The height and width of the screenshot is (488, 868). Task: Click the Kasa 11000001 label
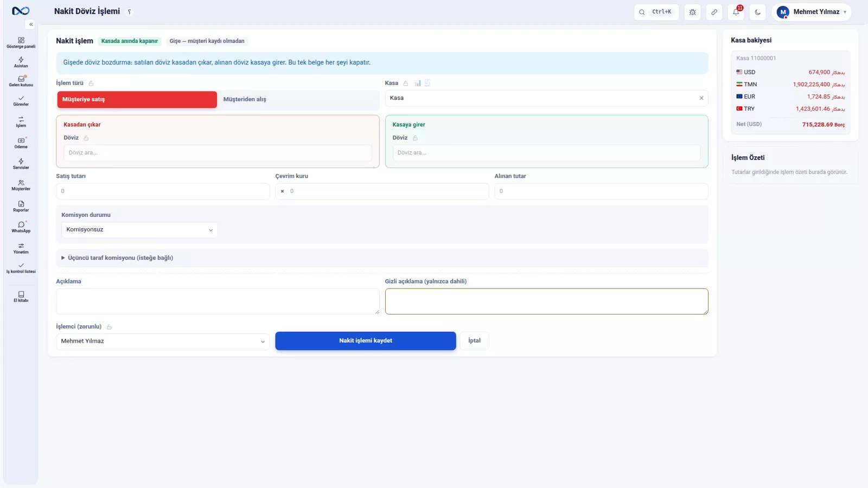point(756,59)
